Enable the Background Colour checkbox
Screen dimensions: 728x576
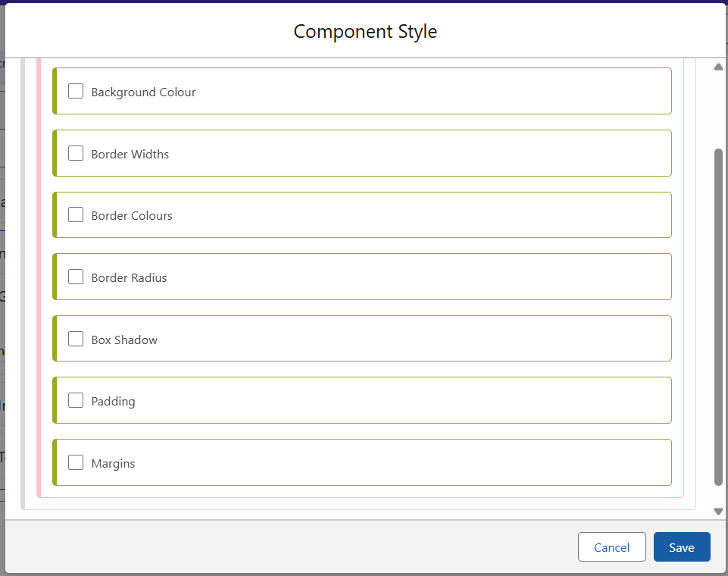click(x=76, y=91)
